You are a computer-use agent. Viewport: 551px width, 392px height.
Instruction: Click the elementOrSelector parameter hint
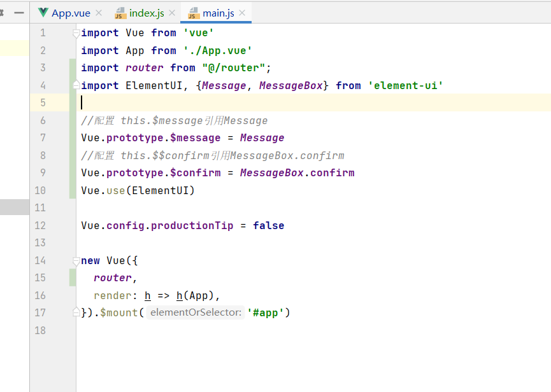pos(196,312)
